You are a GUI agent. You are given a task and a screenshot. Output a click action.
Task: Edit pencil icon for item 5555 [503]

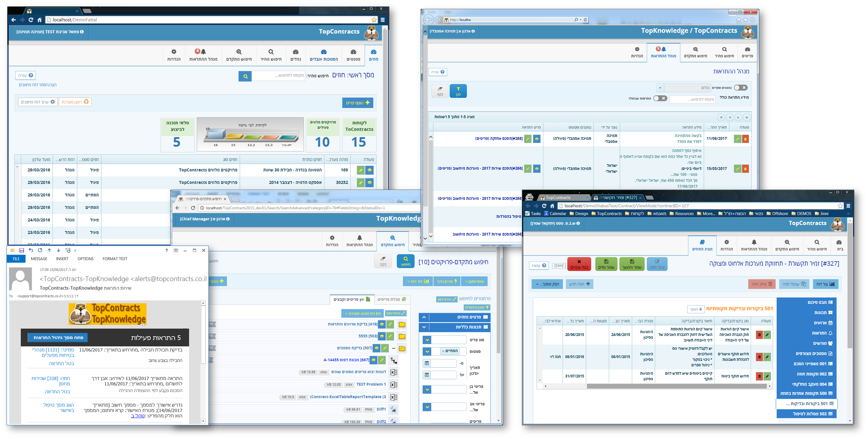[390, 336]
